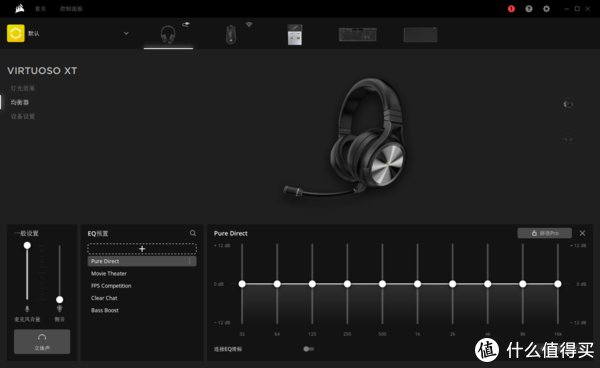The image size is (600, 368).
Task: Open Pure Direct preset options menu
Action: pyautogui.click(x=190, y=261)
